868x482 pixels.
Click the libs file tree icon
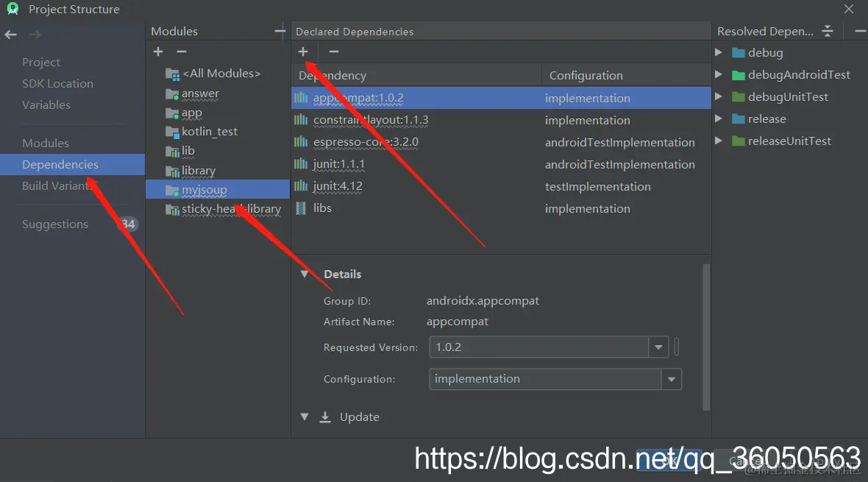pyautogui.click(x=301, y=208)
